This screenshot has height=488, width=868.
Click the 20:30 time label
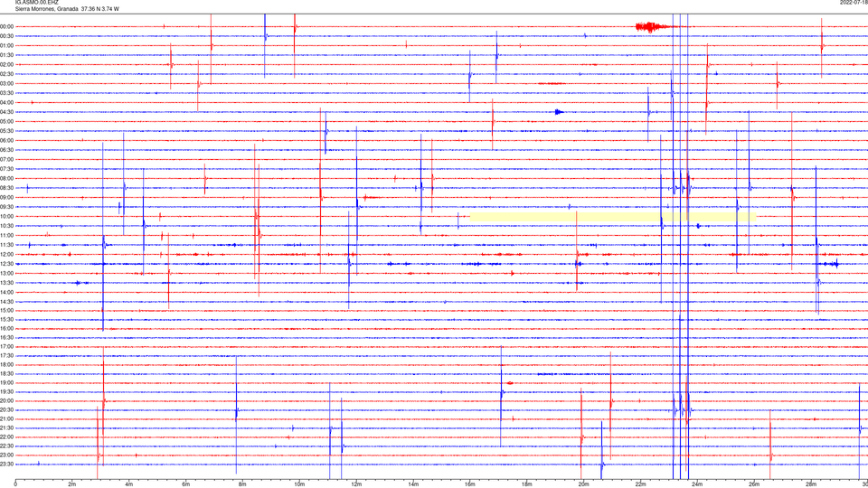[7, 410]
